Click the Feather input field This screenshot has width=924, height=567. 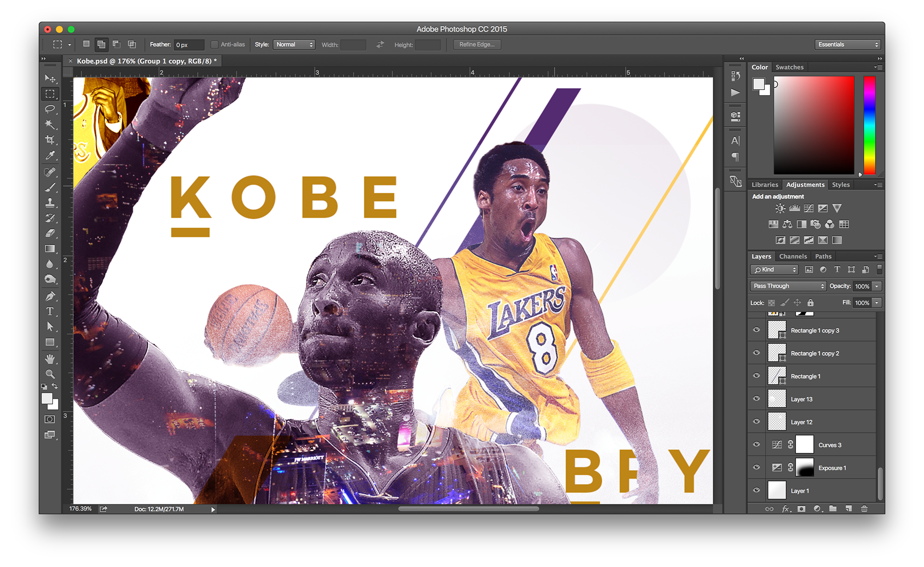[189, 45]
